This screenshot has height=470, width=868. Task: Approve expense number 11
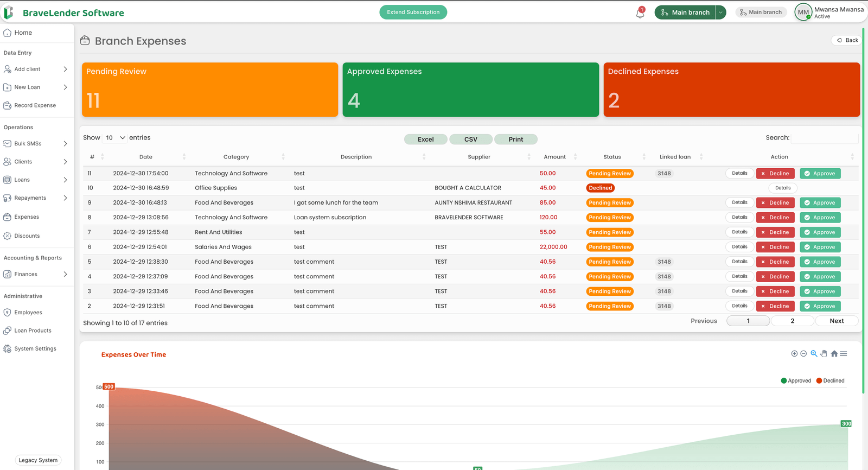click(x=820, y=174)
